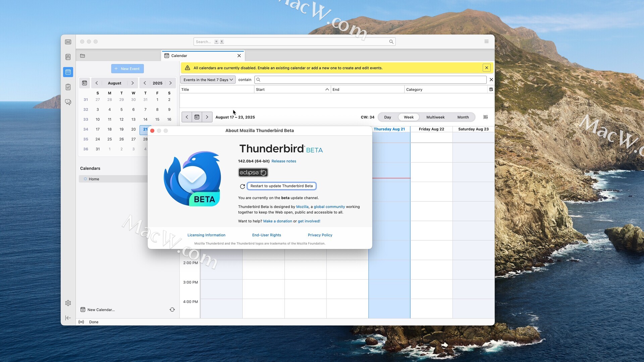The image size is (644, 362).
Task: Switch to Month view
Action: click(x=463, y=117)
